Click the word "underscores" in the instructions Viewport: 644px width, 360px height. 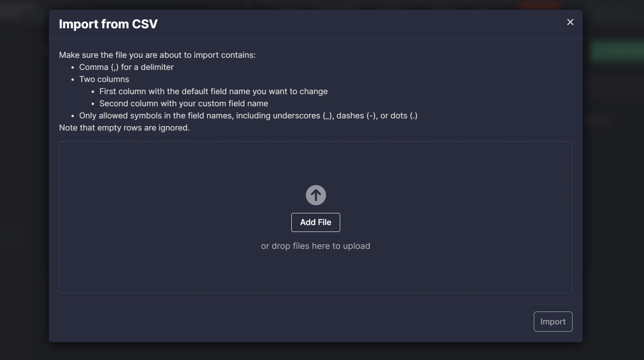click(296, 116)
